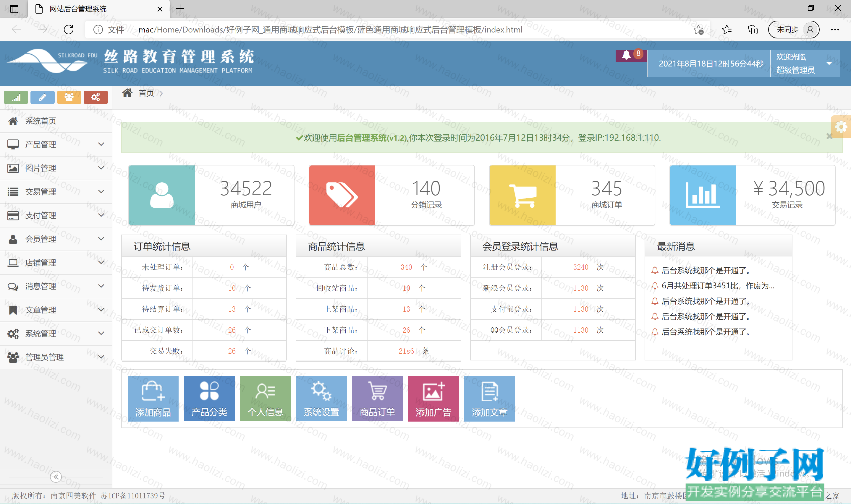Open the 添加广告 quick tile
The height and width of the screenshot is (504, 851).
[433, 399]
